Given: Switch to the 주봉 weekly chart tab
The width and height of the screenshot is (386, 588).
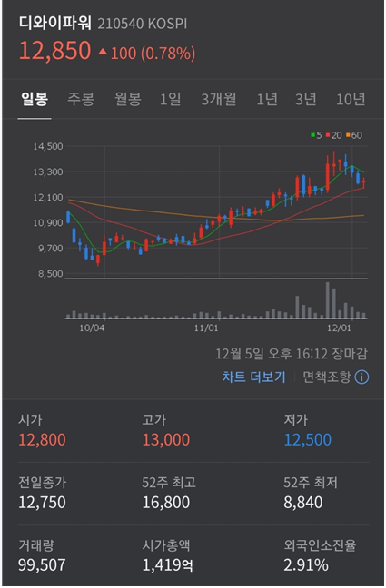Looking at the screenshot, I should [x=81, y=100].
